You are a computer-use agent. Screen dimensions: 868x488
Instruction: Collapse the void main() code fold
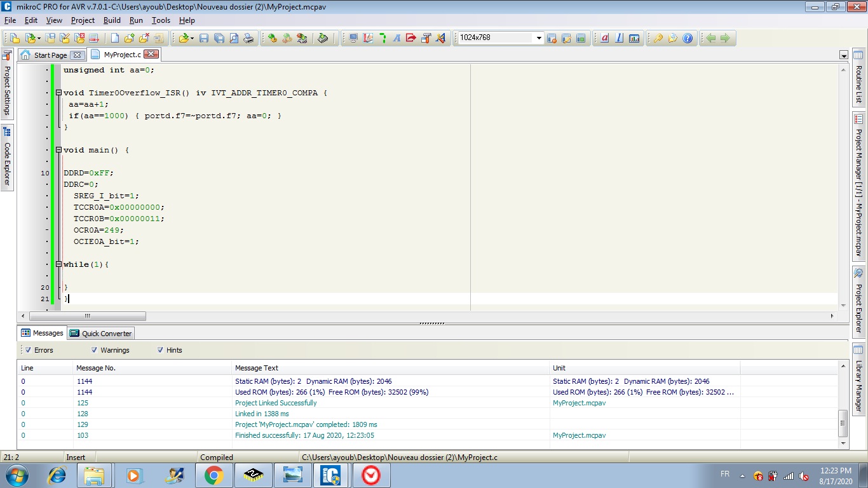58,150
